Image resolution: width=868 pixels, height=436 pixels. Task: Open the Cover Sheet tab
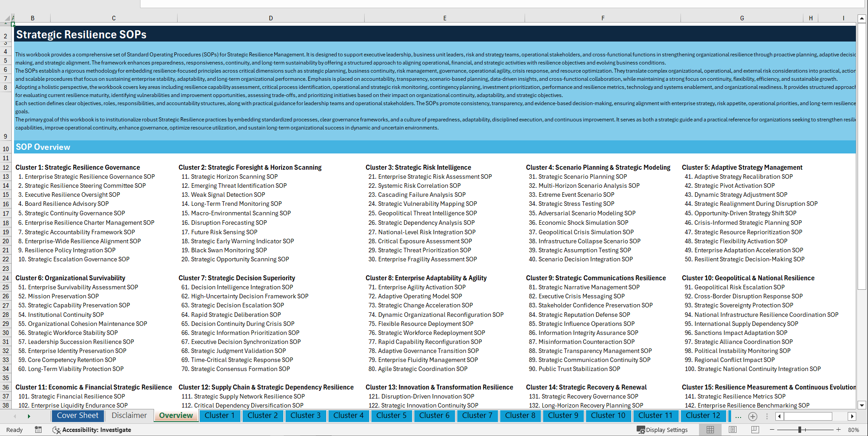click(x=78, y=416)
